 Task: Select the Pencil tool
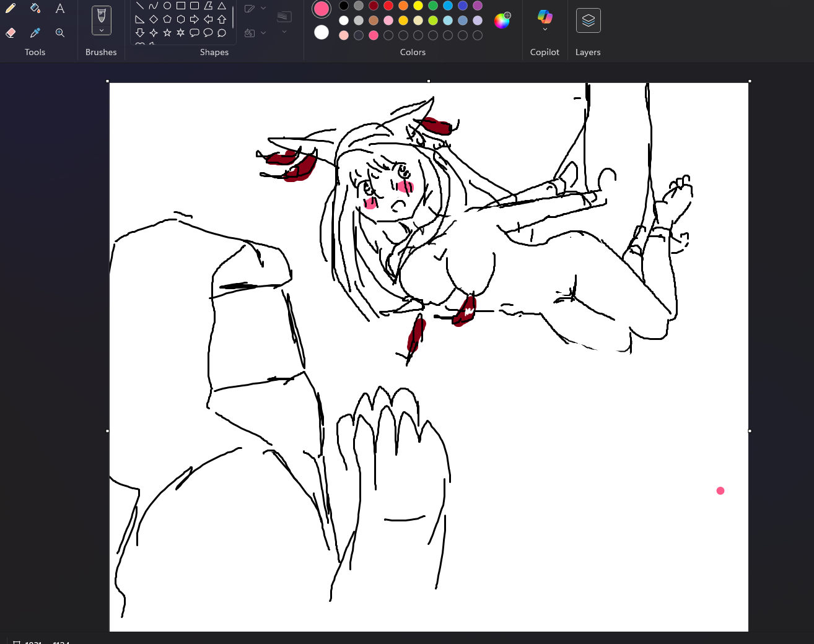coord(11,8)
